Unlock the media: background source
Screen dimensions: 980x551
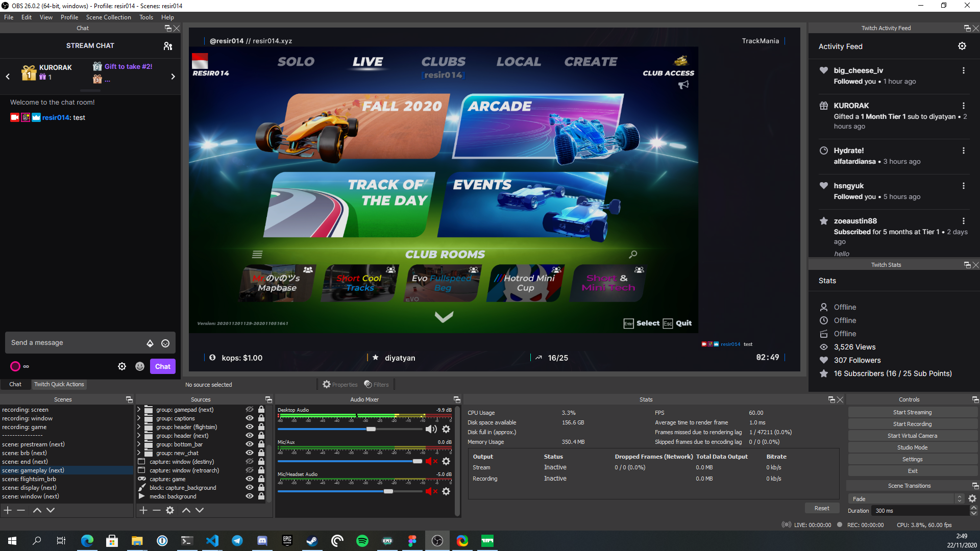(x=261, y=496)
